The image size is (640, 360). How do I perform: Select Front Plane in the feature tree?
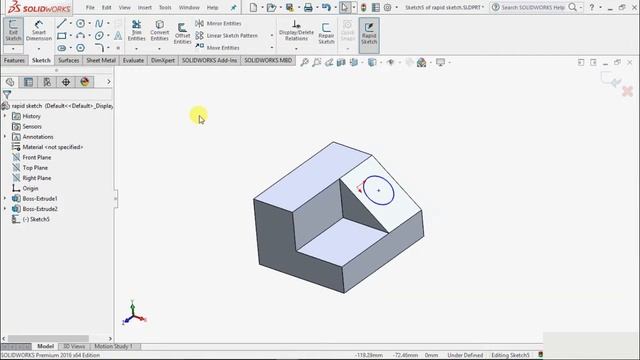click(37, 158)
